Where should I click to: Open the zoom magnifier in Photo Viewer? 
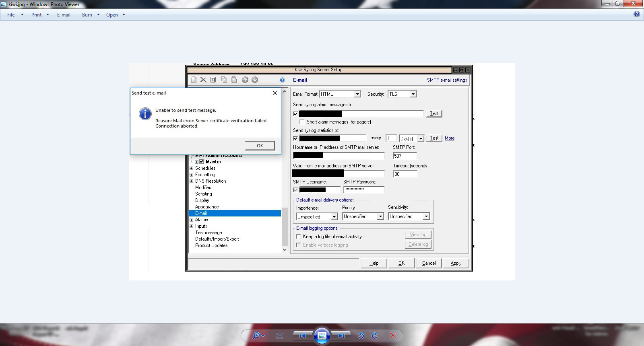258,336
